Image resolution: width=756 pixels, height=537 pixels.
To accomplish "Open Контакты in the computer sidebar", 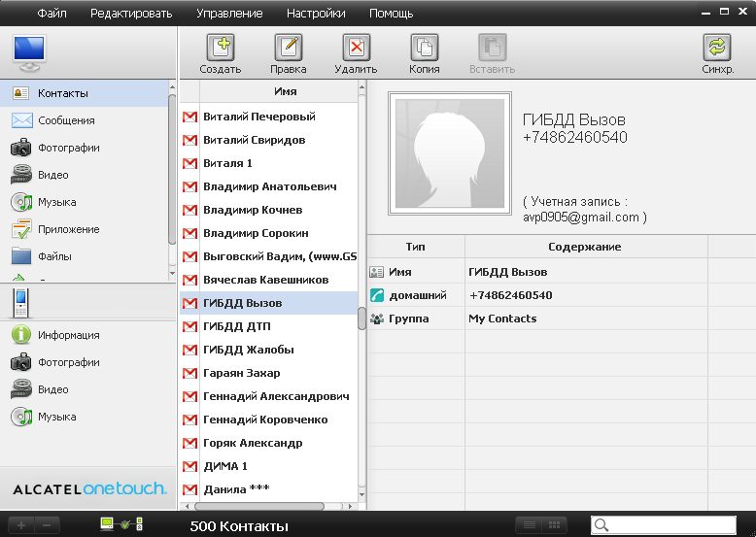I will [x=84, y=93].
